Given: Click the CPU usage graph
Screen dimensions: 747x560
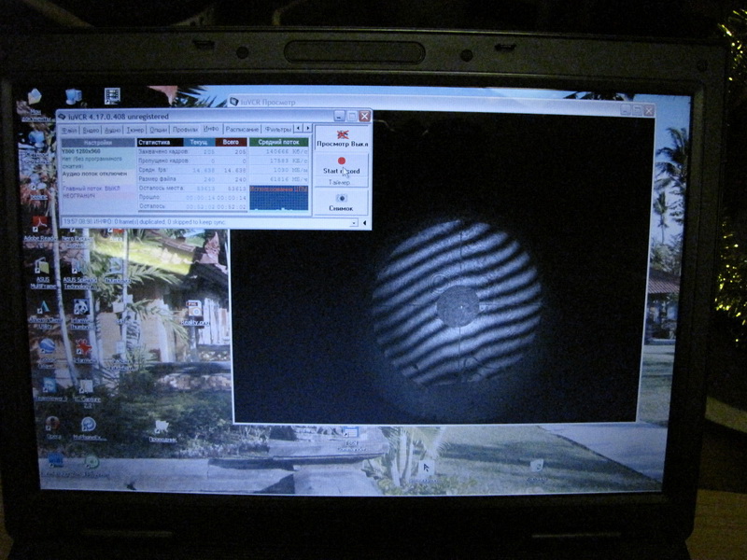Looking at the screenshot, I should coord(278,198).
